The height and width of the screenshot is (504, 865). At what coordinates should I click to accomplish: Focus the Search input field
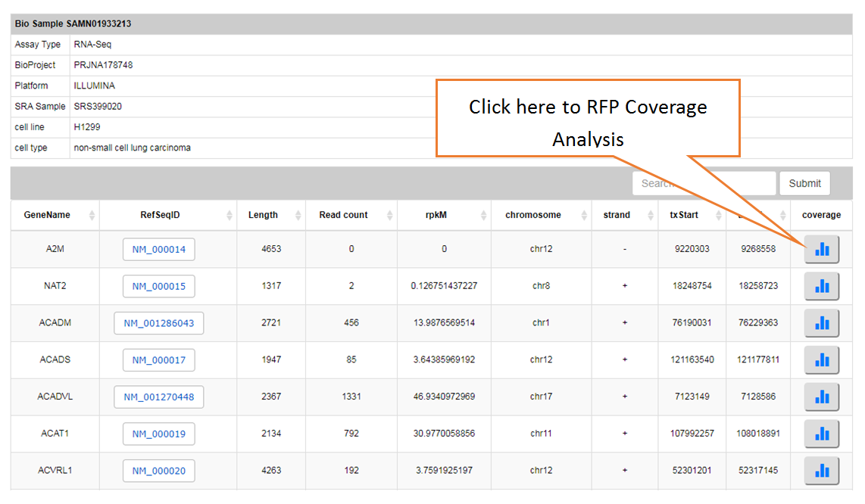[704, 184]
